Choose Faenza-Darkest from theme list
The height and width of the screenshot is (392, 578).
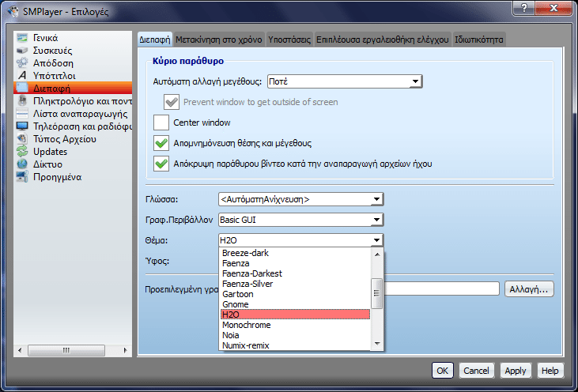[x=252, y=273]
